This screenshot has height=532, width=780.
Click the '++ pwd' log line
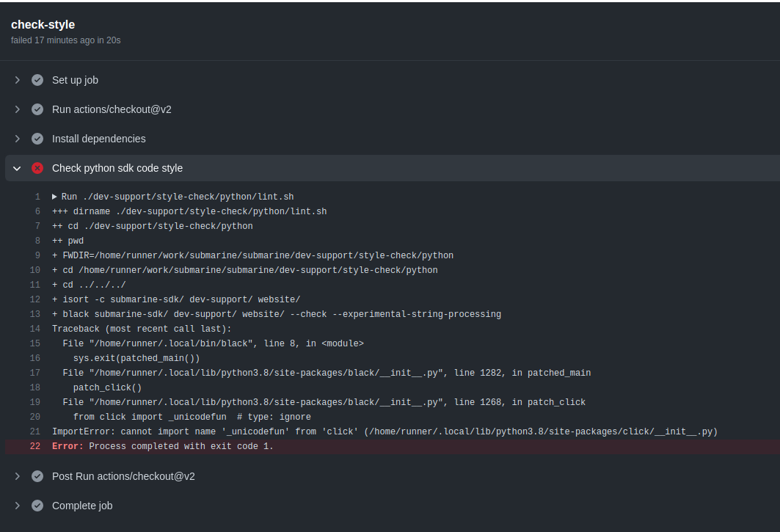click(x=68, y=241)
